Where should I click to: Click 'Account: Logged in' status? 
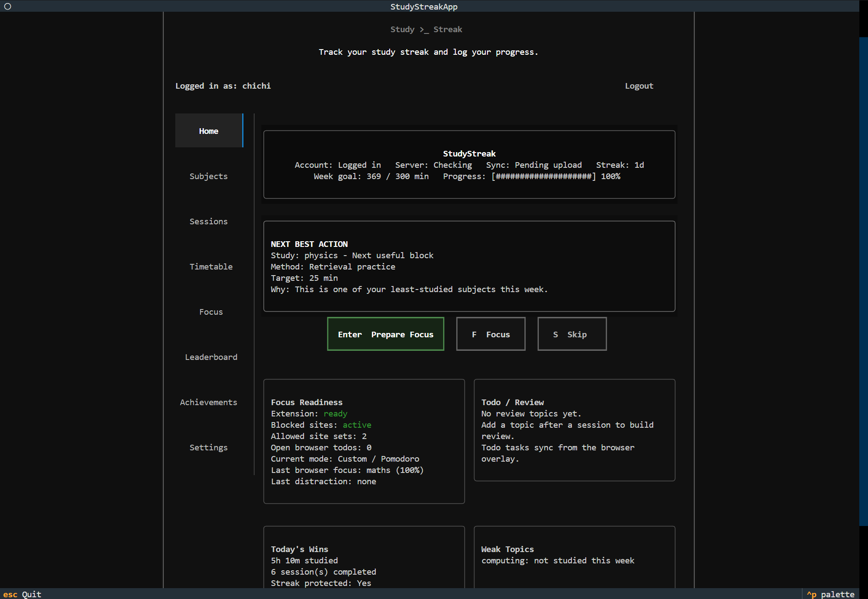[337, 165]
